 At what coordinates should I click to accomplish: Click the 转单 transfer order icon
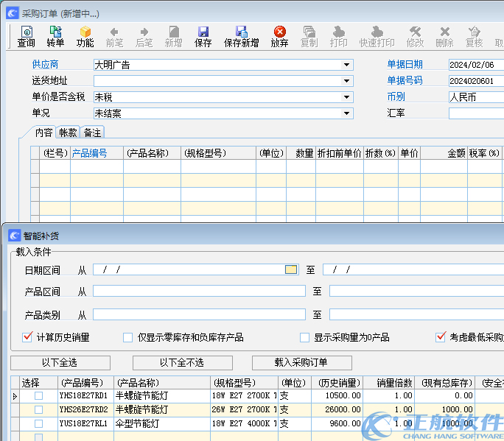55,36
